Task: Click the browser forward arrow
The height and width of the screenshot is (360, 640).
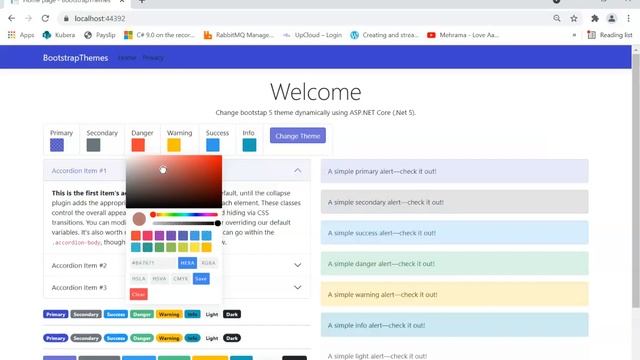Action: tap(28, 18)
